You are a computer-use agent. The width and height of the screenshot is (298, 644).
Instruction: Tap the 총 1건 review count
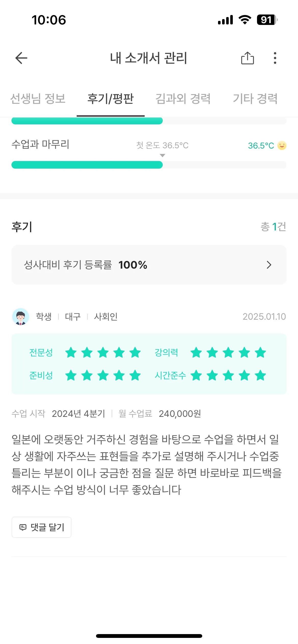point(273,227)
